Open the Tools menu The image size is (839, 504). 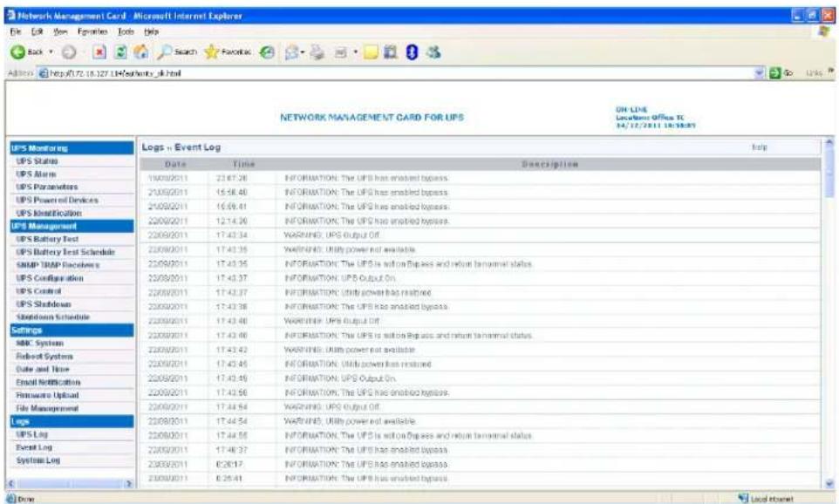126,32
